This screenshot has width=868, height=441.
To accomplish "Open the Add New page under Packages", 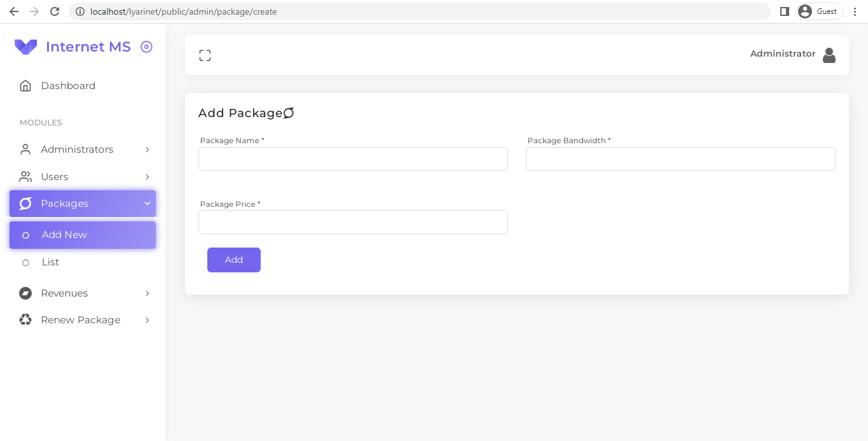I will point(64,234).
